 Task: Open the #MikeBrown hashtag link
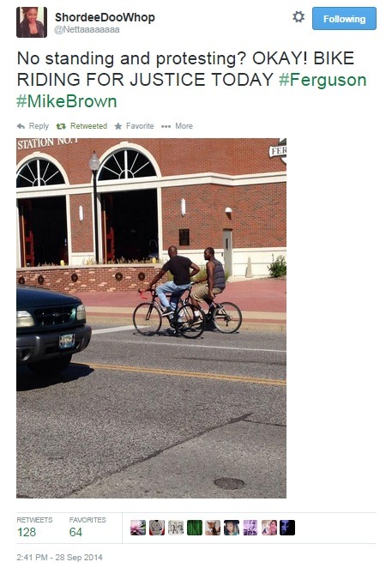(67, 101)
